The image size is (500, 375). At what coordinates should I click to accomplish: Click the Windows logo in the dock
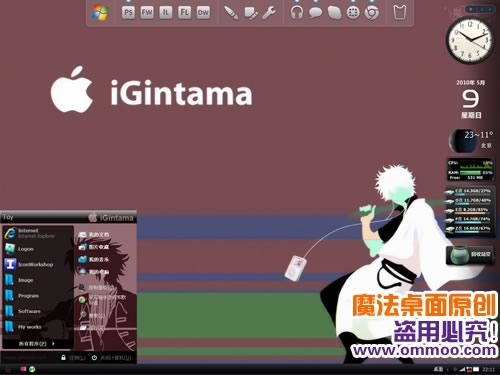pyautogui.click(x=100, y=13)
